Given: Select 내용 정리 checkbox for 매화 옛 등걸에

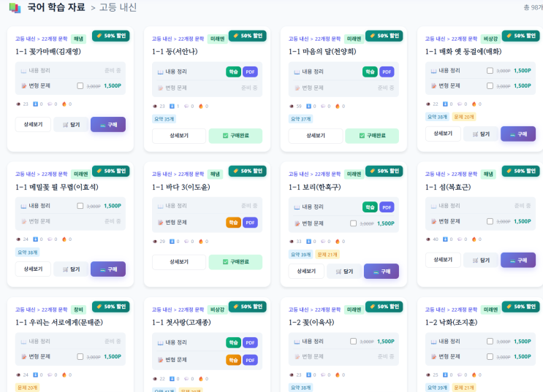Looking at the screenshot, I should pyautogui.click(x=490, y=71).
